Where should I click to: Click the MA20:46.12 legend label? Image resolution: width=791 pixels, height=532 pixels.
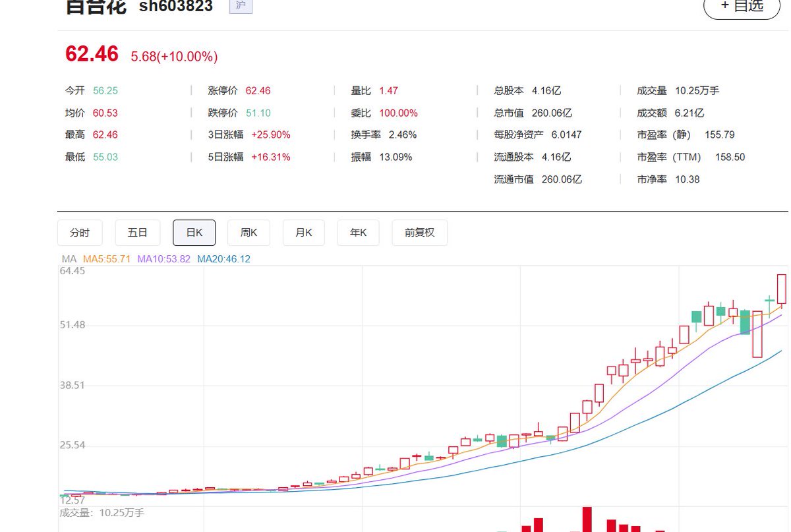224,259
